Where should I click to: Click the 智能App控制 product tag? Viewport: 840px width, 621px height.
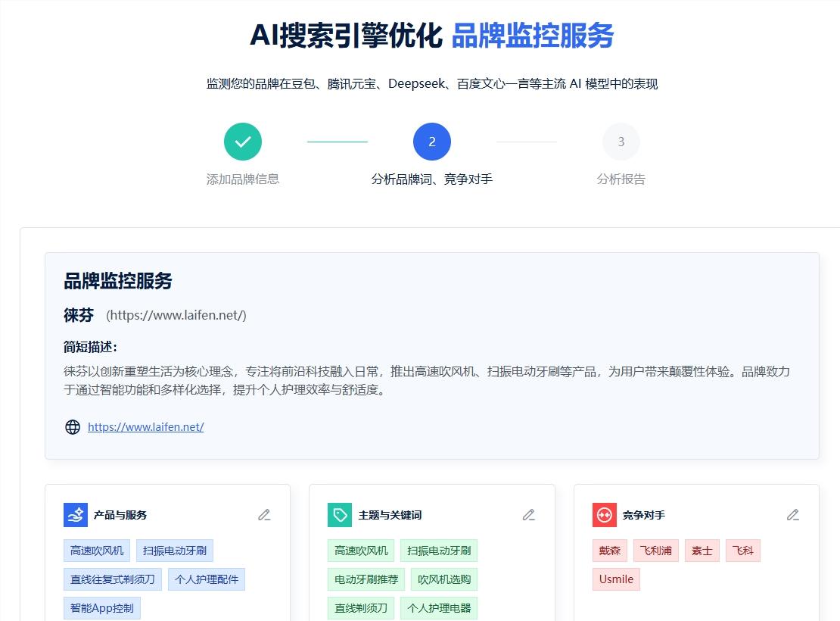point(102,608)
